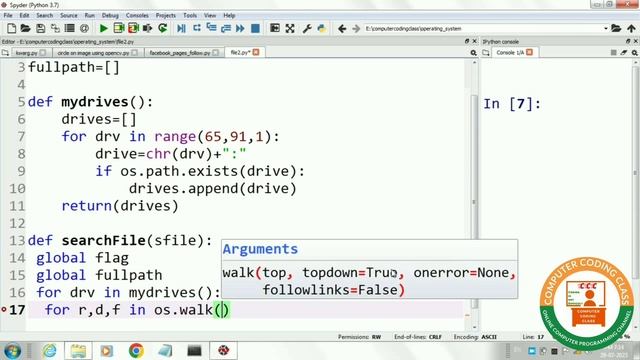Stop debugging with blue square
The height and width of the screenshot is (360, 640).
point(255,28)
